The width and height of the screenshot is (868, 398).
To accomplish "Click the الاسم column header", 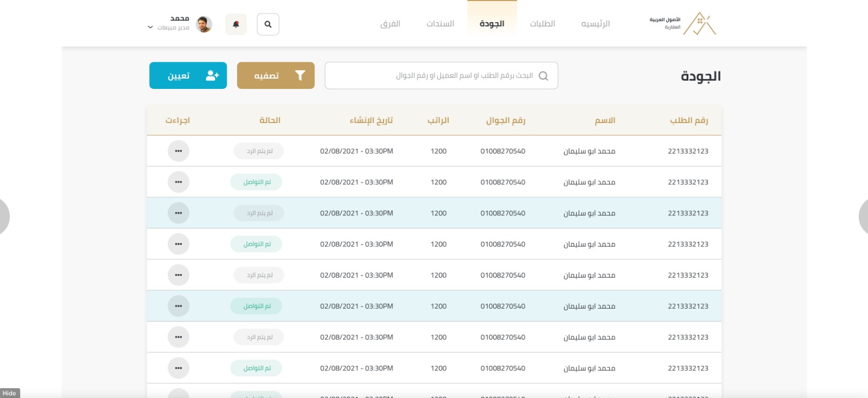I will click(605, 120).
